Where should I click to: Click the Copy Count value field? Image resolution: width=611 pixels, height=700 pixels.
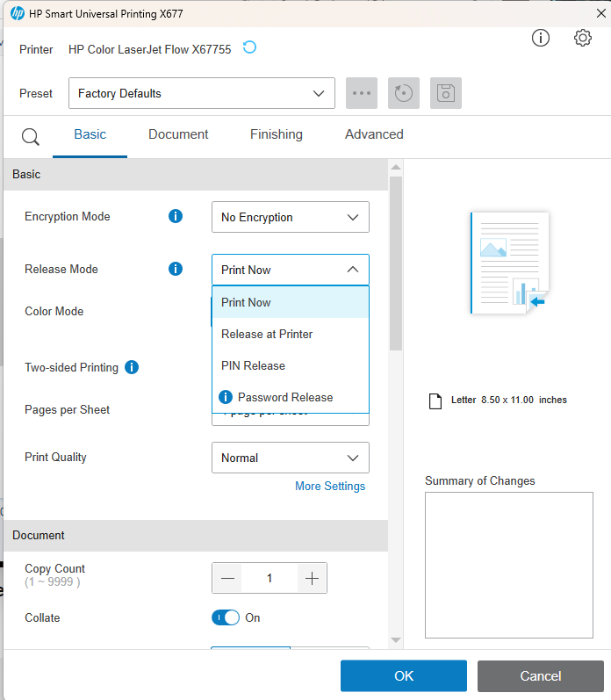270,579
